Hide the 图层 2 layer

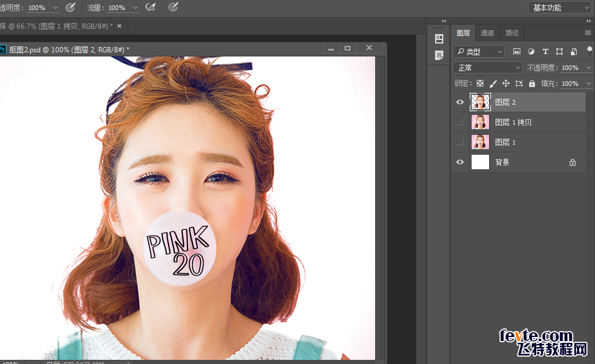click(460, 102)
